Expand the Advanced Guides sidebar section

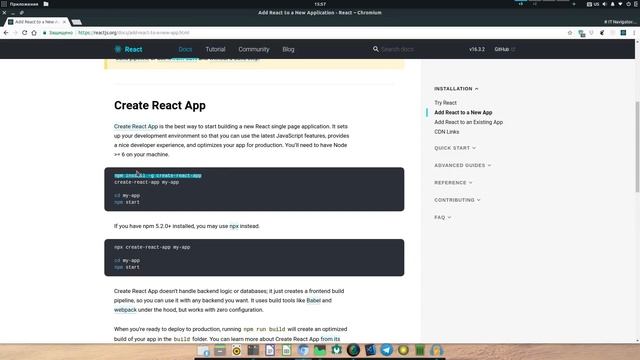[x=462, y=165]
